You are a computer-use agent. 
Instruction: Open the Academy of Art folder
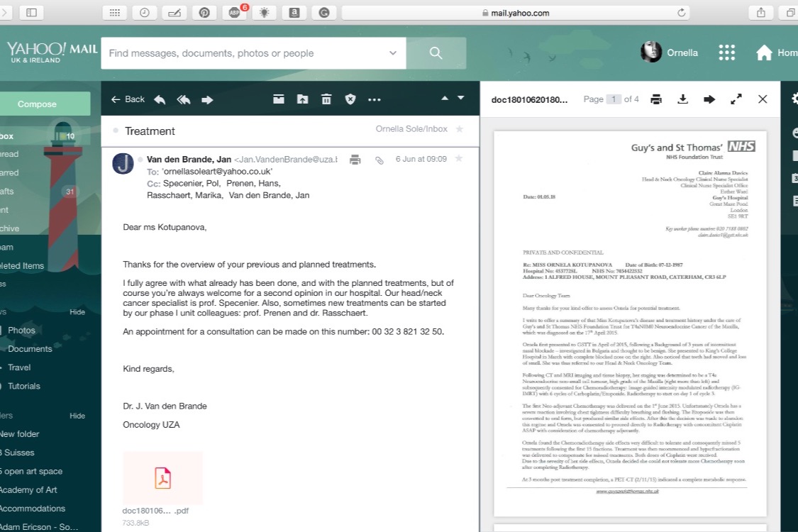pyautogui.click(x=28, y=489)
